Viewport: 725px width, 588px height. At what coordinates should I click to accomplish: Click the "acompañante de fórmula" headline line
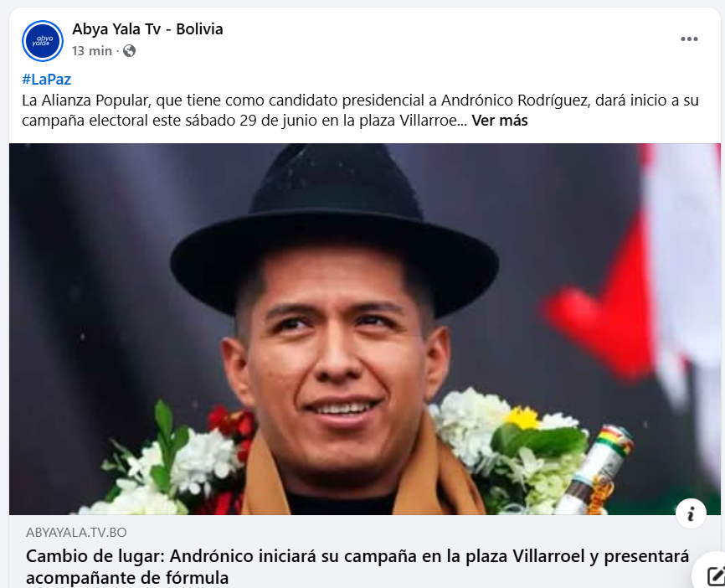pyautogui.click(x=127, y=578)
